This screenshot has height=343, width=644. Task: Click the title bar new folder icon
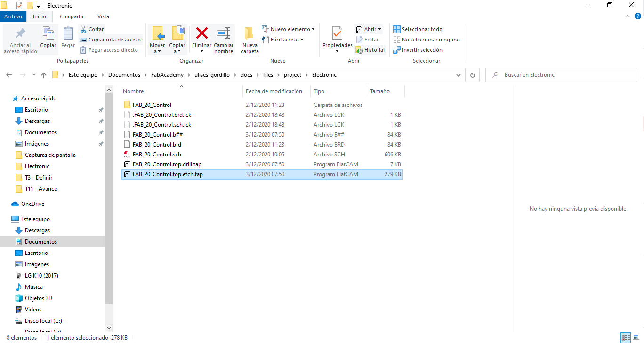[x=30, y=6]
